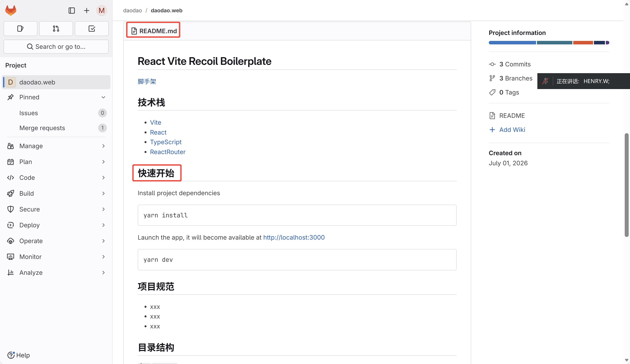Expand the Build menu chevron
630x364 pixels.
pos(103,193)
